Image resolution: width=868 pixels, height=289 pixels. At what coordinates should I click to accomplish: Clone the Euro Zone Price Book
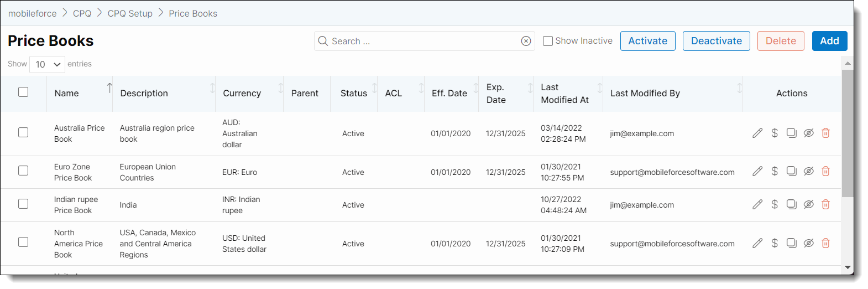792,171
